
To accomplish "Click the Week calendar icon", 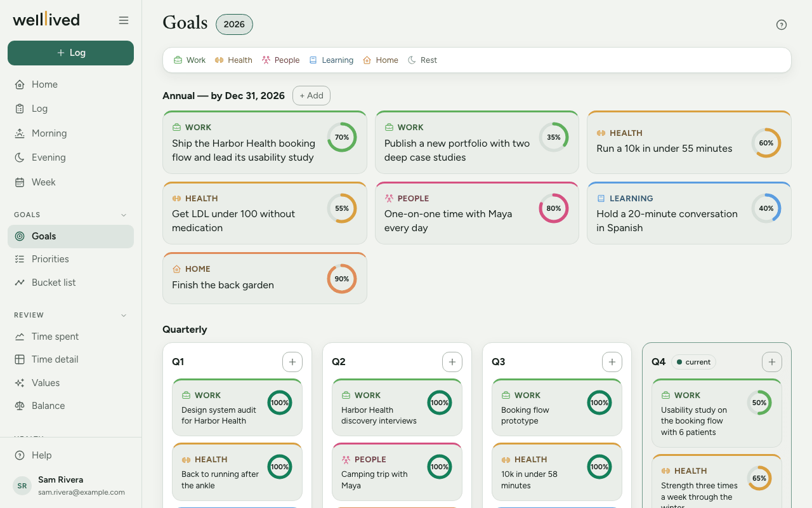I will click(20, 182).
